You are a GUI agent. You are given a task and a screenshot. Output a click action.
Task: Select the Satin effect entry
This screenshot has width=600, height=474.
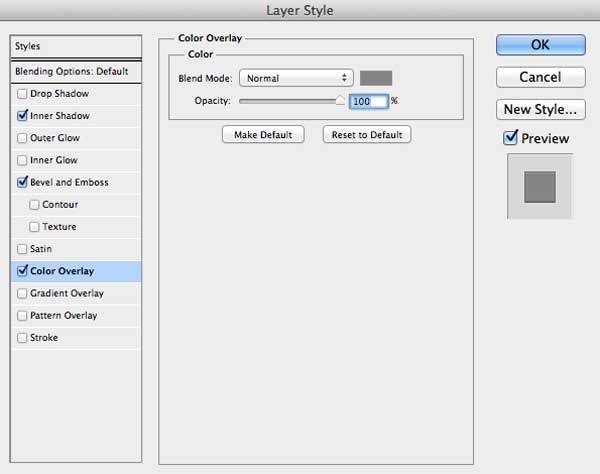point(76,249)
